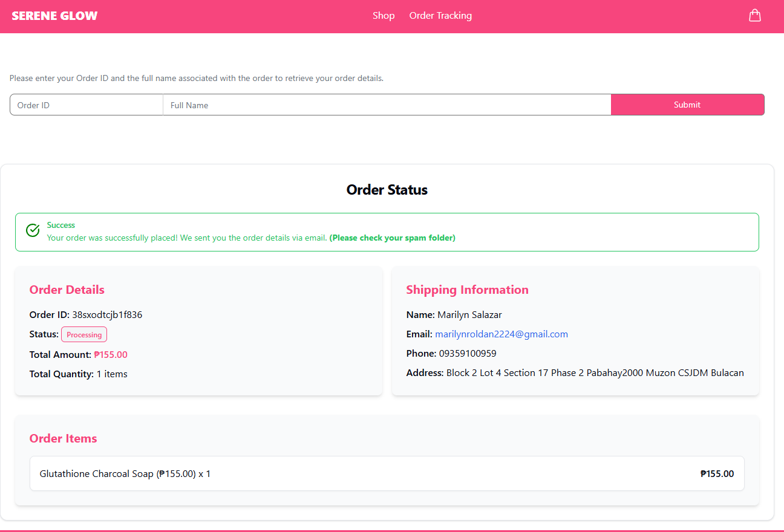Screen dimensions: 784x532
Task: Open the email link marilynroldan2224@gmail.com
Action: point(501,334)
